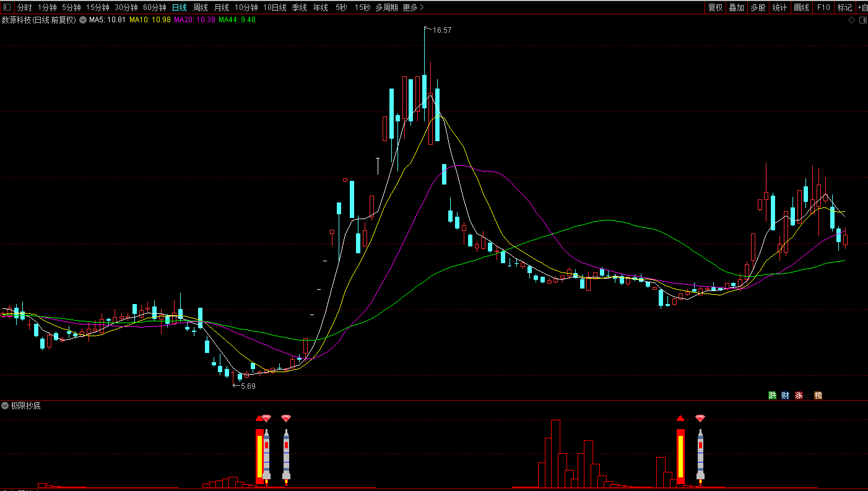Click the red diamond gem above second rocket

286,419
